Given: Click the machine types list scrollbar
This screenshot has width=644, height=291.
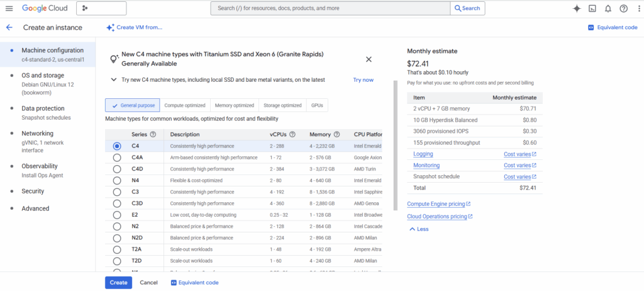Looking at the screenshot, I should (396, 145).
